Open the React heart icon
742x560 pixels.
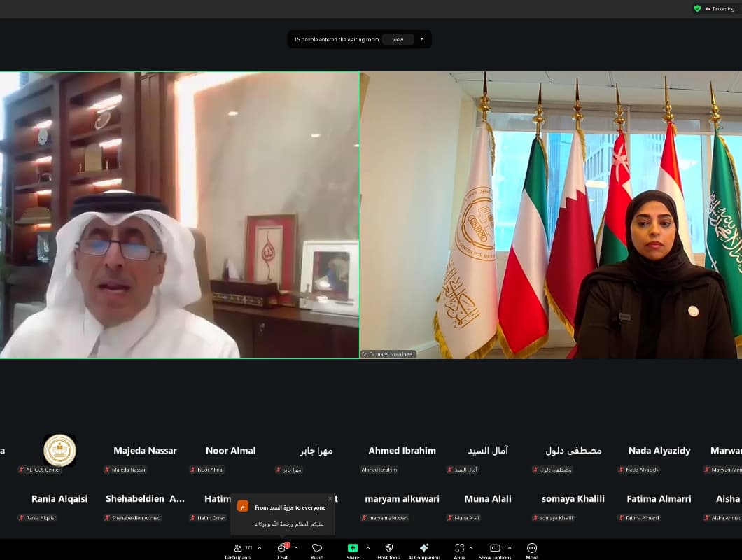[x=317, y=548]
